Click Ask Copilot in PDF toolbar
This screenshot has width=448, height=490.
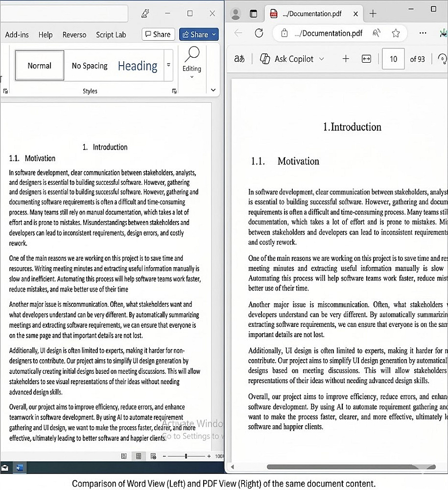coord(287,59)
